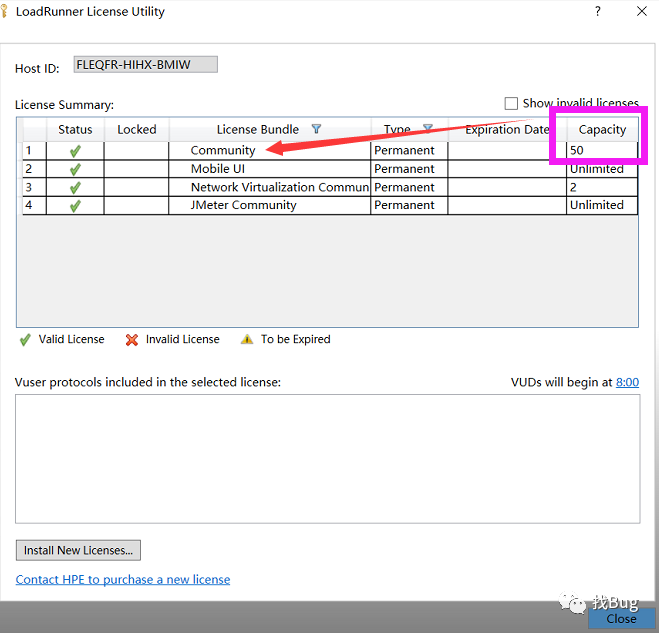Select the Network Virtualization Community license row
The width and height of the screenshot is (659, 633).
click(330, 187)
